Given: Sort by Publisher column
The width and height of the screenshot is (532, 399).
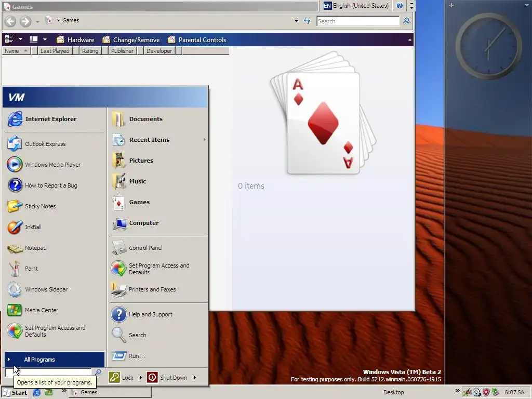Looking at the screenshot, I should tap(123, 51).
